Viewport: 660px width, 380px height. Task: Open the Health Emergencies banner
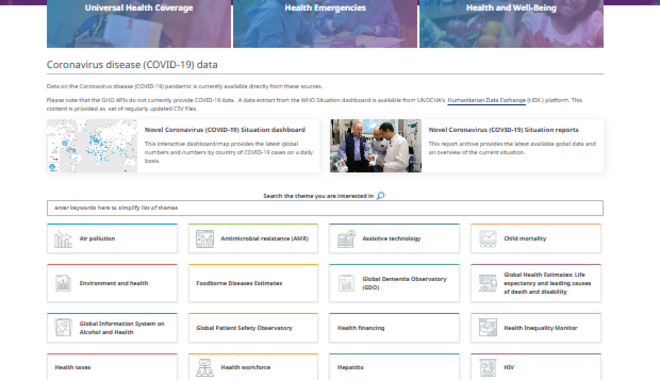click(325, 24)
